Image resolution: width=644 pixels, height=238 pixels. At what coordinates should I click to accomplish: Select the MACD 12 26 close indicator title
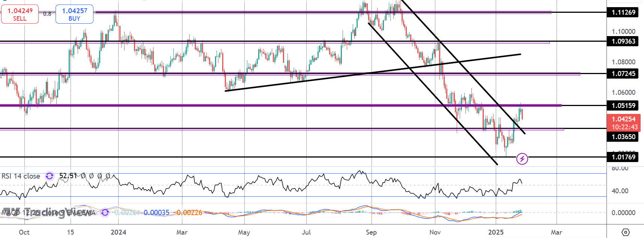click(48, 213)
